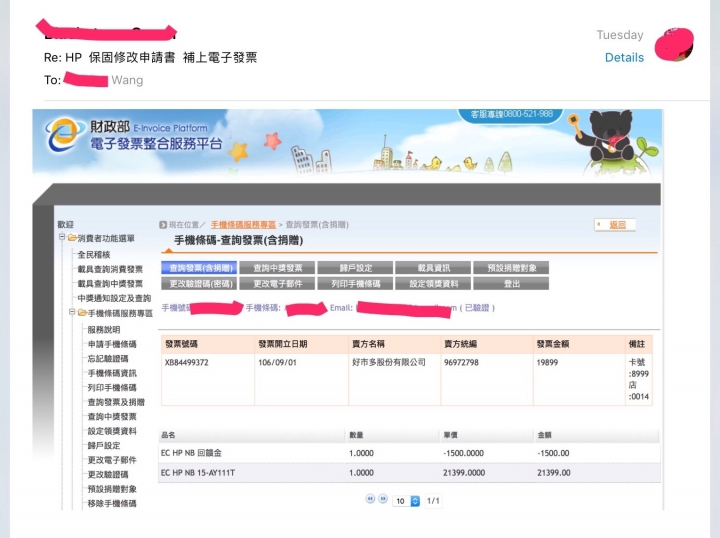Image resolution: width=720 pixels, height=538 pixels.
Task: Click item row EC HP NB 回饋金
Action: [409, 453]
